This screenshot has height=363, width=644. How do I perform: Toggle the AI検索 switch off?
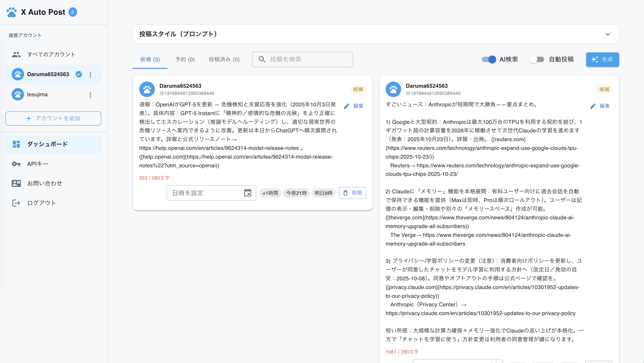tap(489, 60)
